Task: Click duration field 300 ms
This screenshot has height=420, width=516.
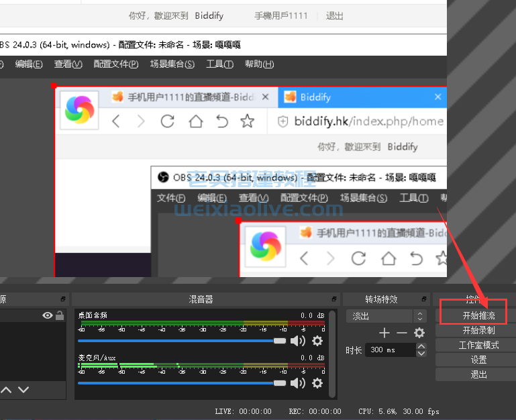Action: tap(391, 350)
